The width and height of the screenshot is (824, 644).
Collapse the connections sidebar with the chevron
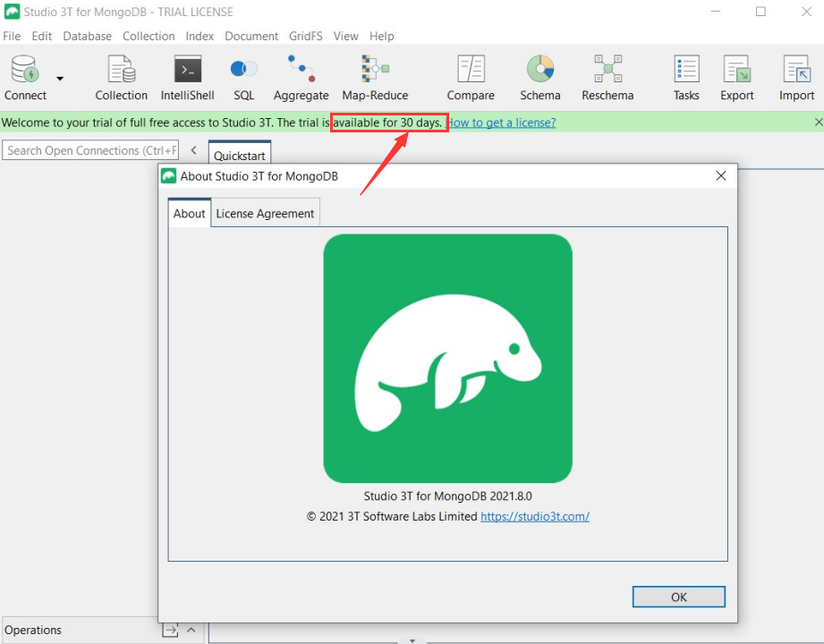[194, 150]
